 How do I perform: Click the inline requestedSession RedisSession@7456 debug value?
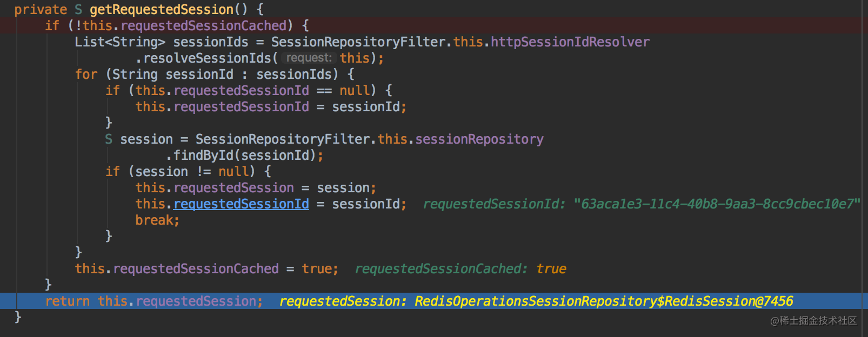coord(536,301)
